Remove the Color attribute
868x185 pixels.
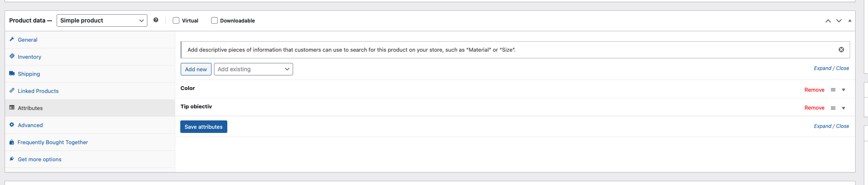tap(814, 90)
